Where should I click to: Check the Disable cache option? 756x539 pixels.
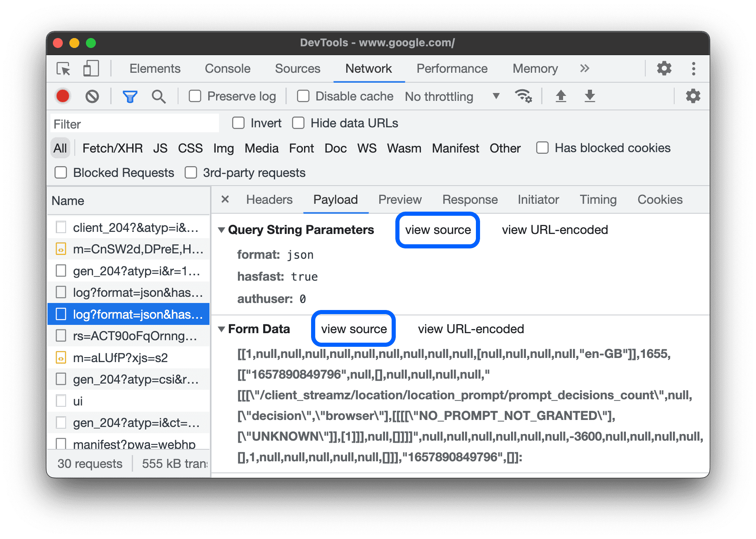[x=303, y=96]
